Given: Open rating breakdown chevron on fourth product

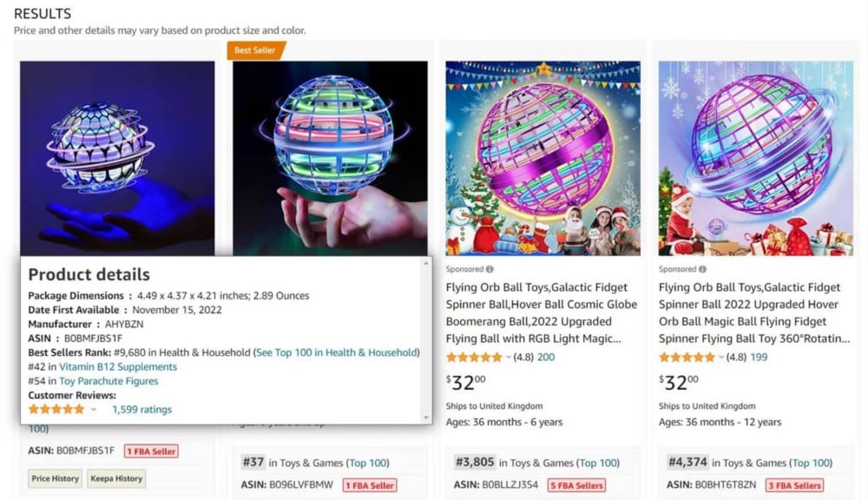Looking at the screenshot, I should click(721, 358).
